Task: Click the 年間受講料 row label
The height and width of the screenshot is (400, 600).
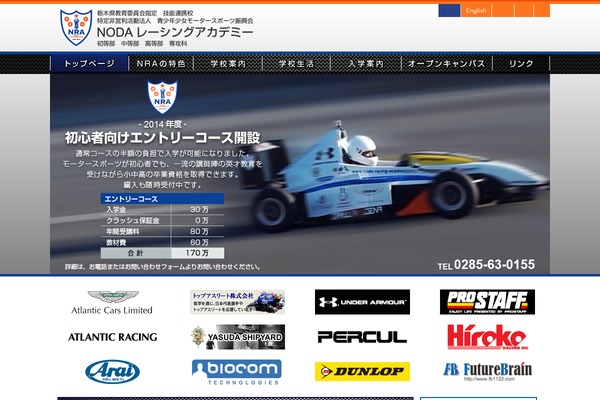Action: click(122, 231)
